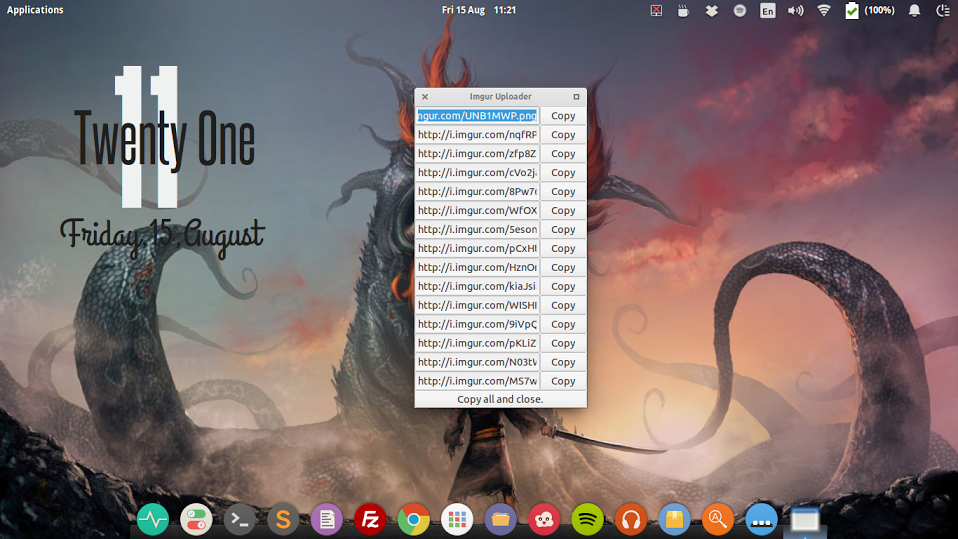958x539 pixels.
Task: Copy the imgur.com/MS7w link
Action: (x=563, y=381)
